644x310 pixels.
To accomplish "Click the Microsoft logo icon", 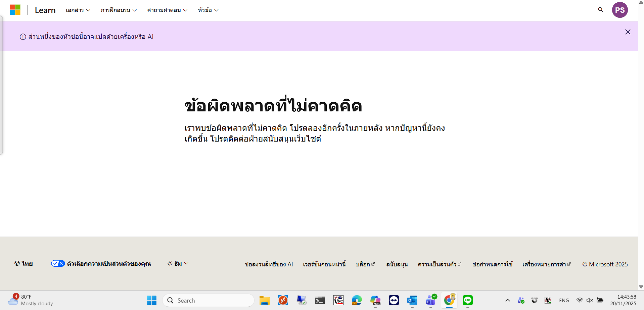I will coord(15,10).
